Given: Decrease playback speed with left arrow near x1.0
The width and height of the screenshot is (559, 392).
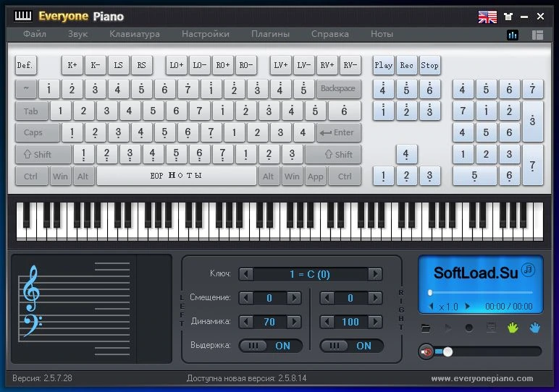Looking at the screenshot, I should pos(432,306).
